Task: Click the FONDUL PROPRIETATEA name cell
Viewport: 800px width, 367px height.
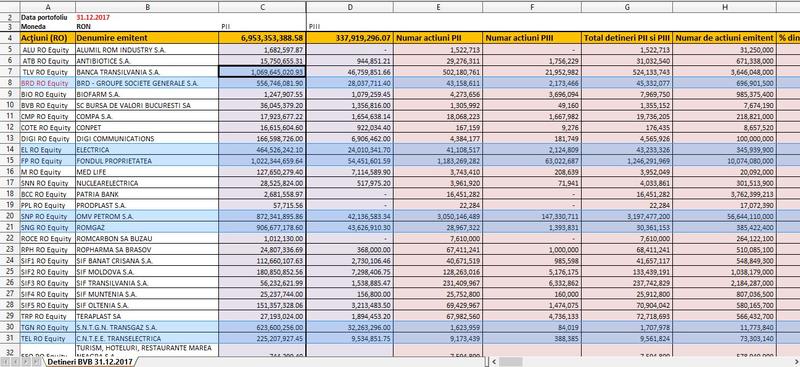Action: tap(147, 161)
